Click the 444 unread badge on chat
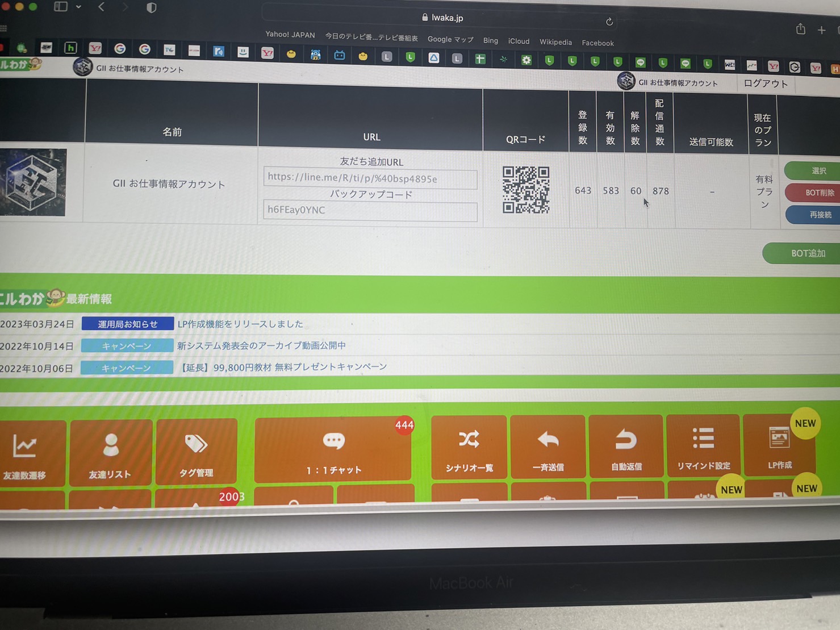840x630 pixels. click(x=404, y=425)
